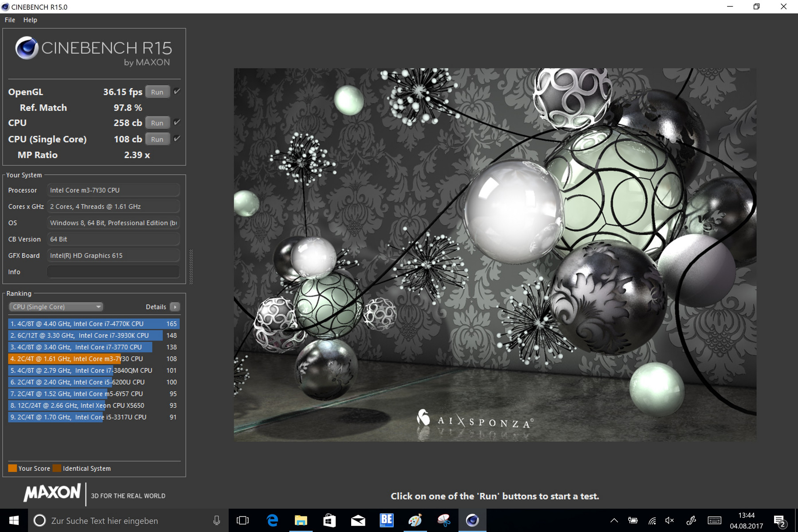Click the muted volume tray icon
The height and width of the screenshot is (532, 798).
coord(670,520)
